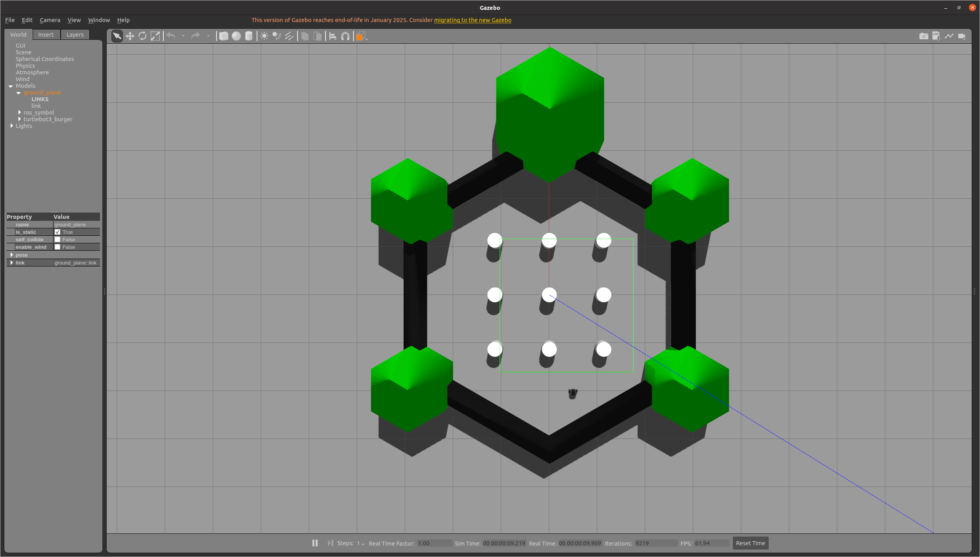Insert a box shape

(224, 36)
